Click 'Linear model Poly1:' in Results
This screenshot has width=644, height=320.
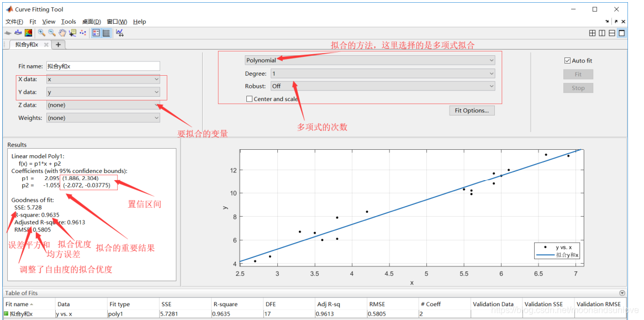[x=38, y=156]
